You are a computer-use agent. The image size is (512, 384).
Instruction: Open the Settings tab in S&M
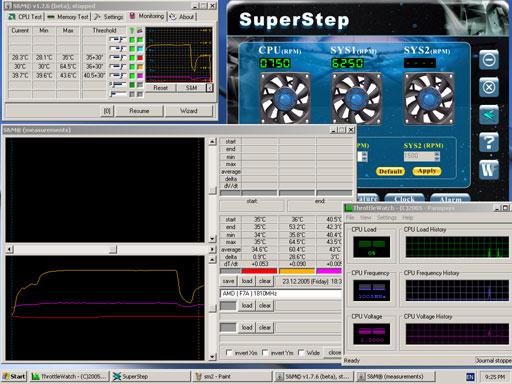click(x=109, y=16)
